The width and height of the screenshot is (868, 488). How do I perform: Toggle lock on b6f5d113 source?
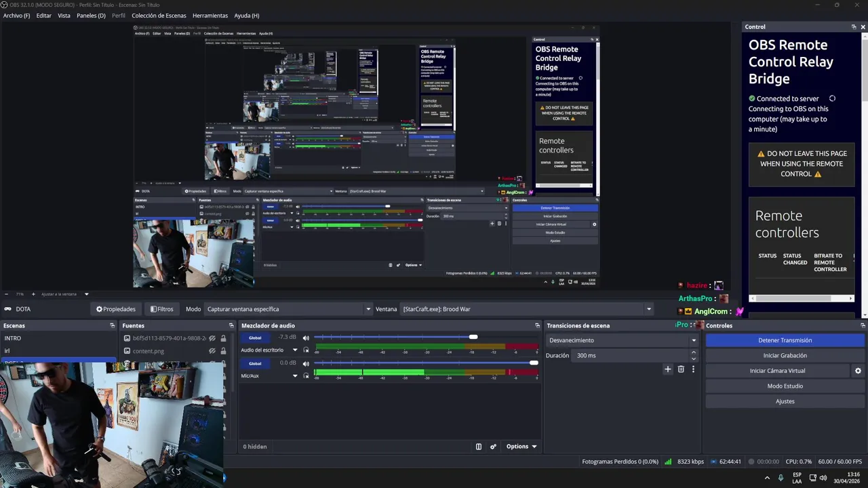[x=223, y=338]
